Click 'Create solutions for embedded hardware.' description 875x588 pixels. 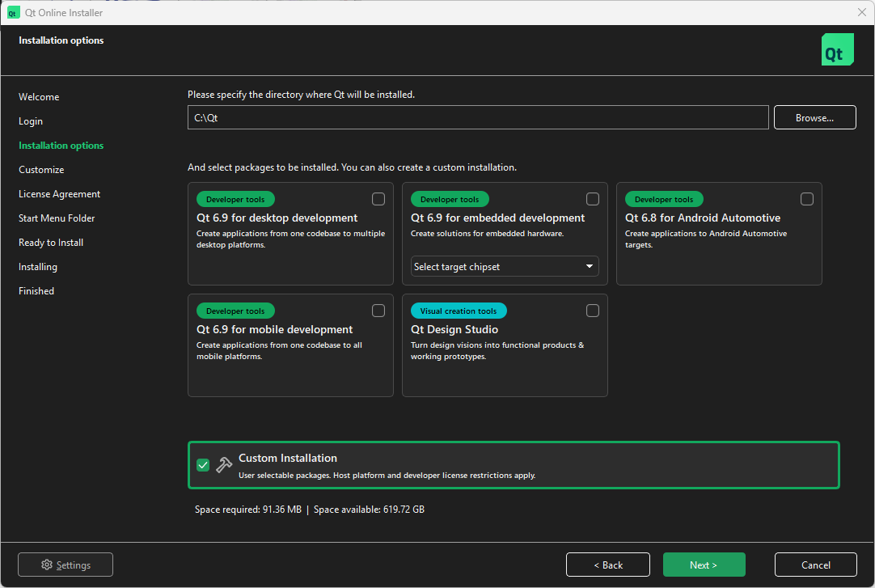[x=487, y=233]
